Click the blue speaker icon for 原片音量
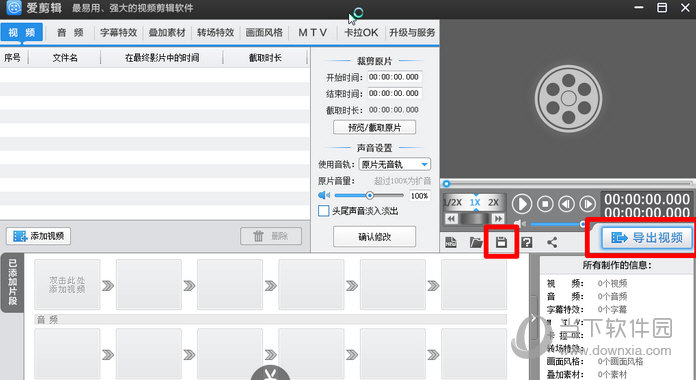Viewport: 696px width, 380px height. [324, 195]
